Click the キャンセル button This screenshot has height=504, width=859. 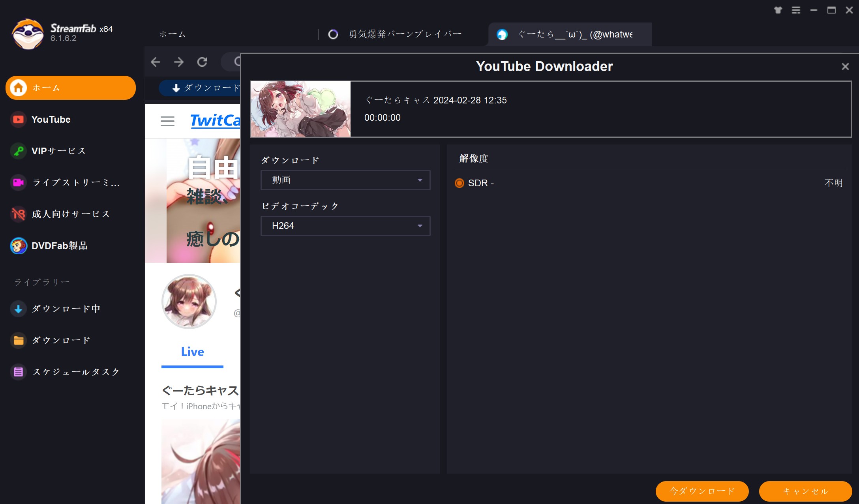[x=805, y=491]
